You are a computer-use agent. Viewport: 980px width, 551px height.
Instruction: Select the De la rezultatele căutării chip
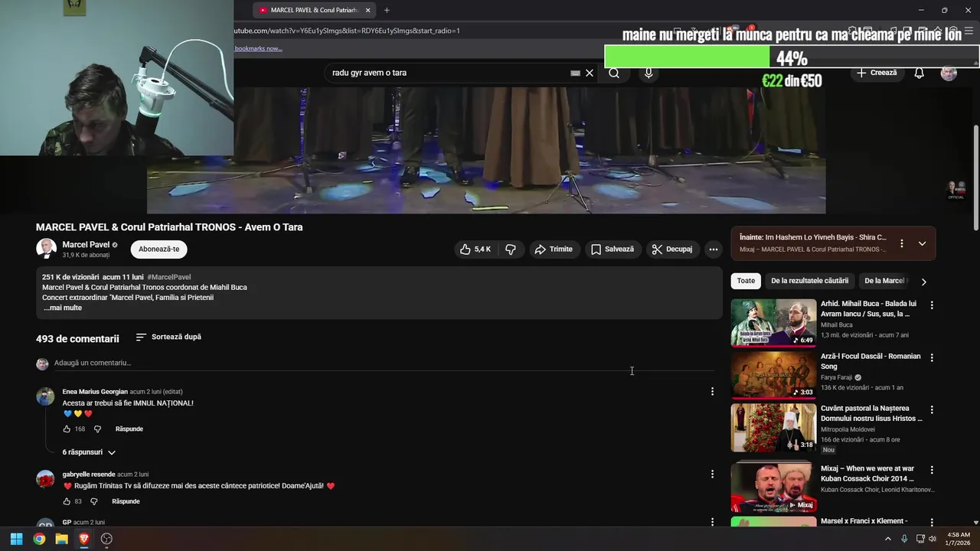809,281
